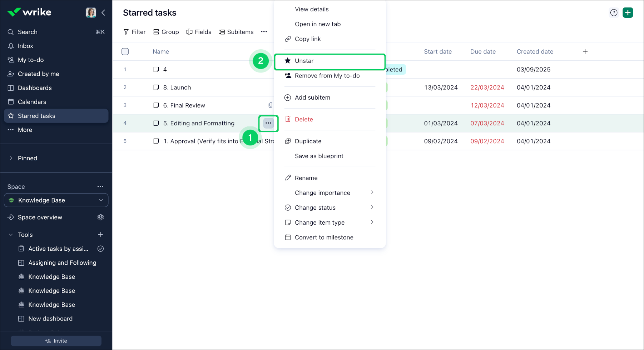Open Knowledge Base space dropdown
Screen dimensions: 644x350
[x=56, y=200]
